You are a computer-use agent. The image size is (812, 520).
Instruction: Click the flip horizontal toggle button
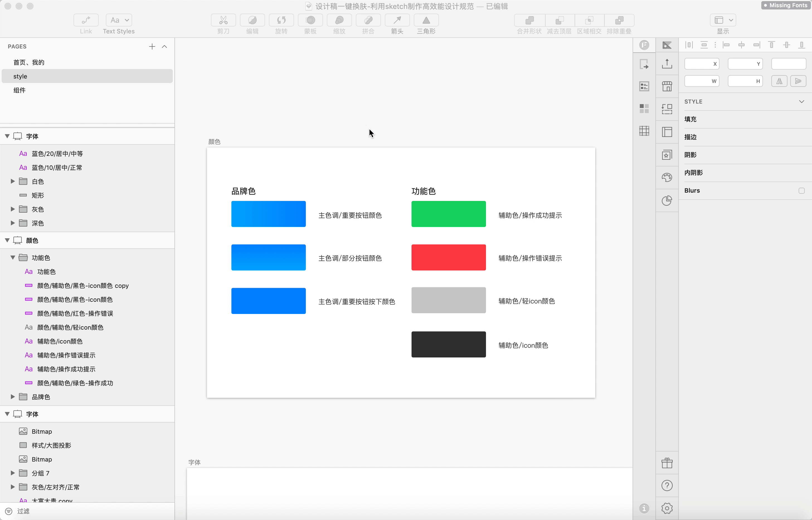pos(779,81)
